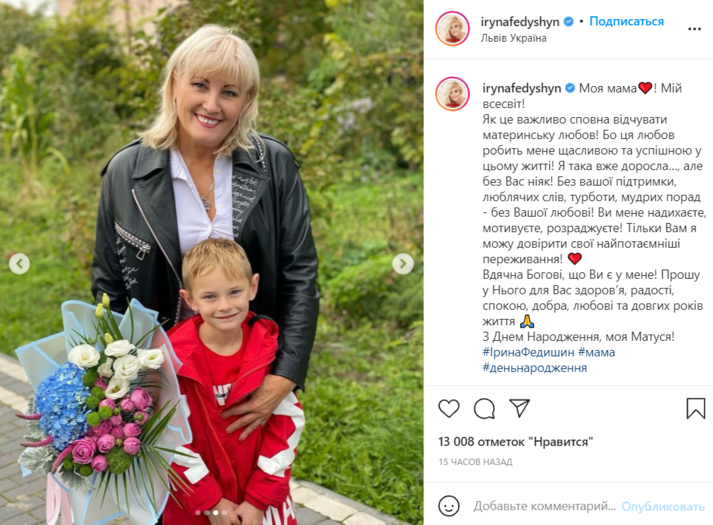This screenshot has width=713, height=525.
Task: Open irynafedyshyn username in caption
Action: point(522,88)
